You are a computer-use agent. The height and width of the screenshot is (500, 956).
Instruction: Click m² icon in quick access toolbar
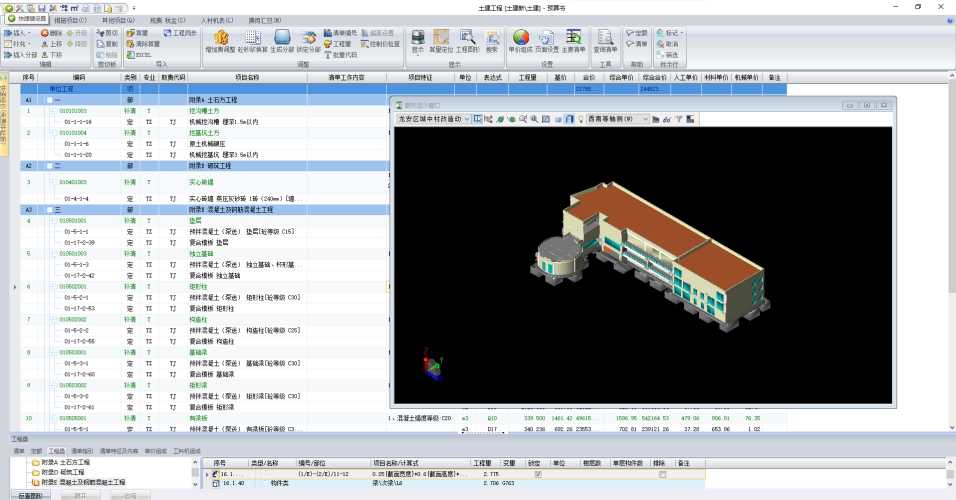point(73,8)
